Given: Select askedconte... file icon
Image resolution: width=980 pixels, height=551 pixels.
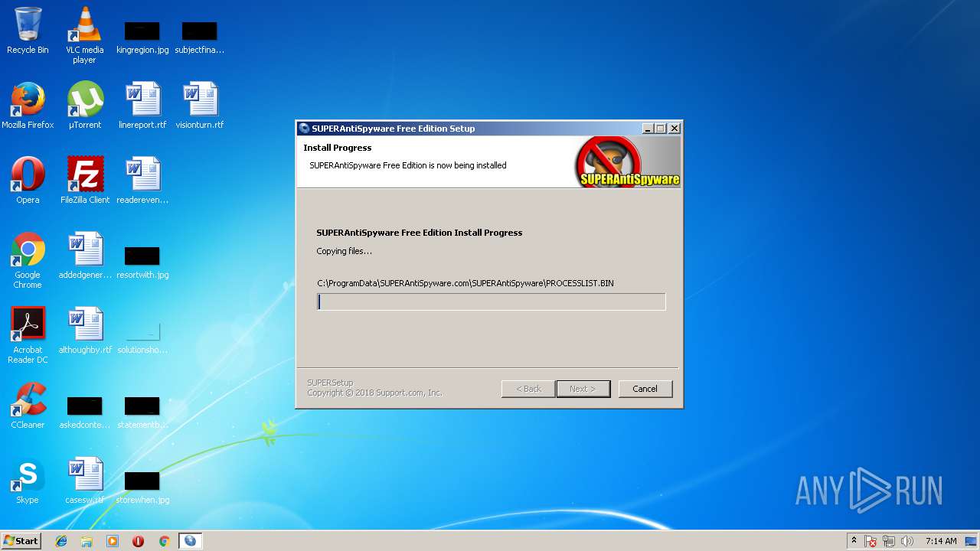Looking at the screenshot, I should click(x=85, y=412).
